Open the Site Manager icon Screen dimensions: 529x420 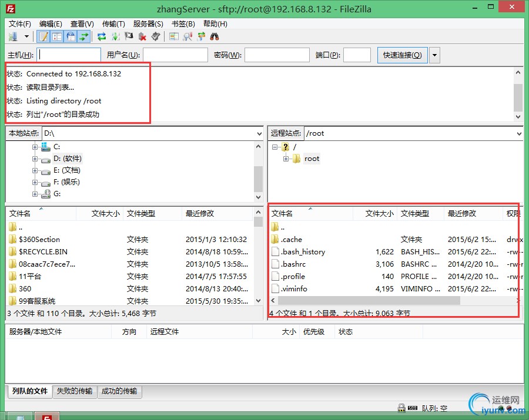coord(13,36)
